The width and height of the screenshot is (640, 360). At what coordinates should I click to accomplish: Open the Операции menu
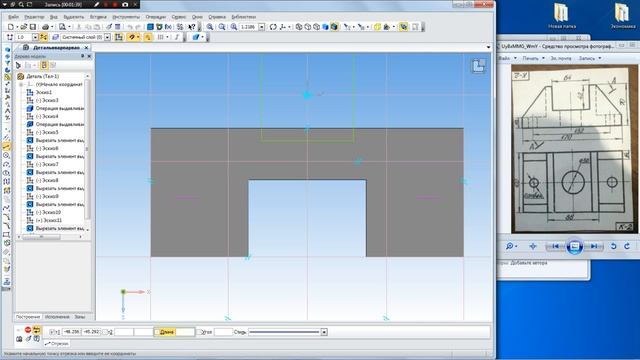(156, 17)
